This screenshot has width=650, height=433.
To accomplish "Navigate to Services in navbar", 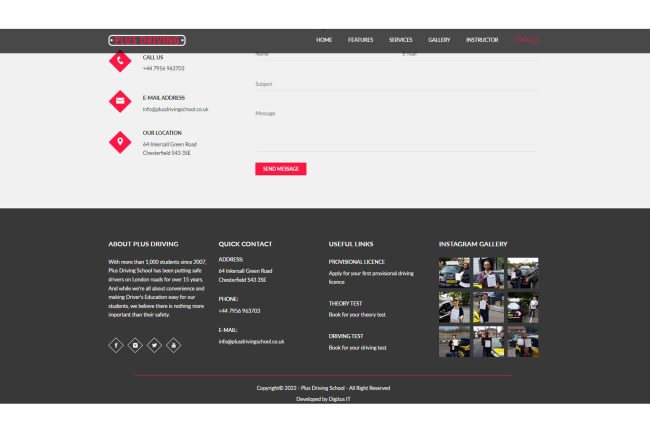I will tap(400, 40).
